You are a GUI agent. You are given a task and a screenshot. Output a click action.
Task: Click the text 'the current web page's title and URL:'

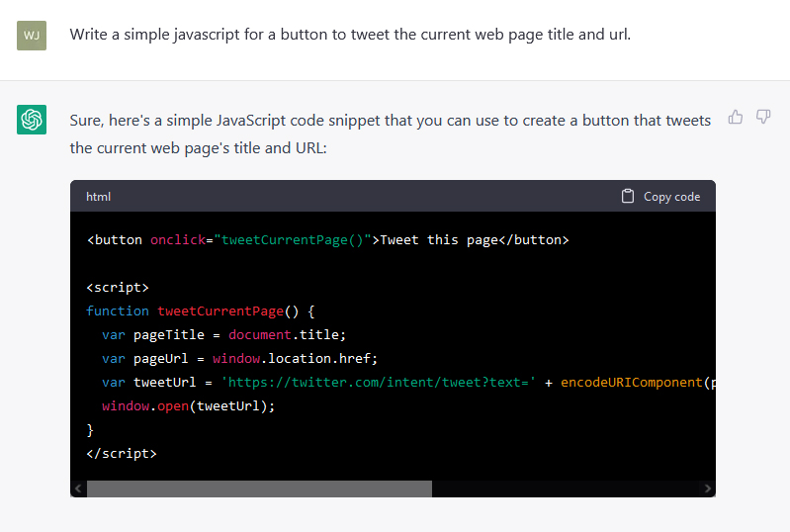click(x=198, y=148)
